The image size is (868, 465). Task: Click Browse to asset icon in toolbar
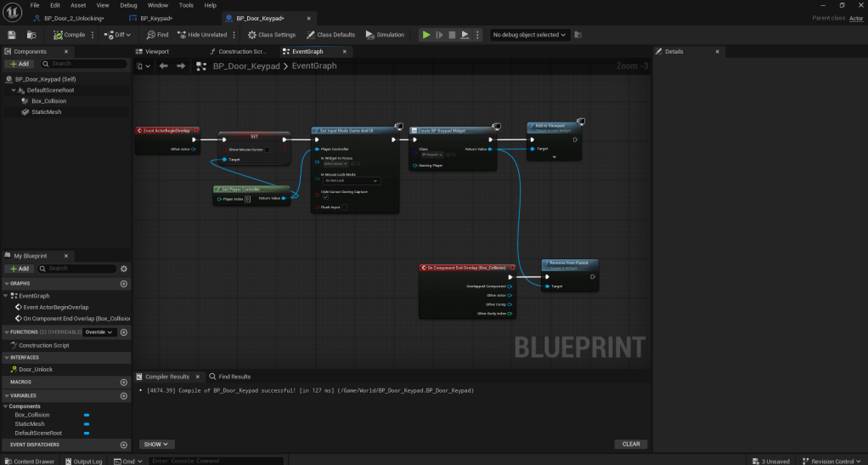click(x=31, y=35)
